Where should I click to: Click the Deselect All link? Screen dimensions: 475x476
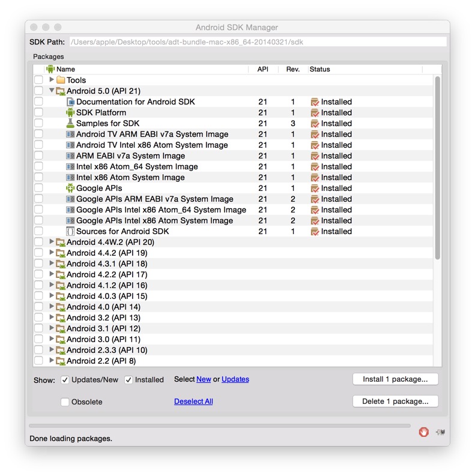(x=193, y=402)
